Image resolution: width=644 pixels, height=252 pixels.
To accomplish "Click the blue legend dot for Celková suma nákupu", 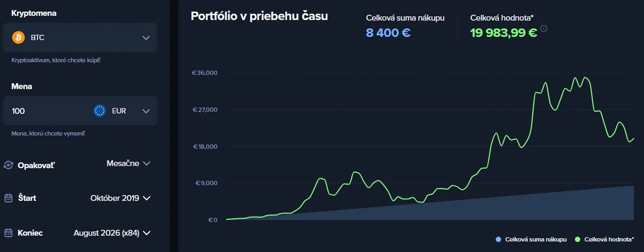I will 498,239.
